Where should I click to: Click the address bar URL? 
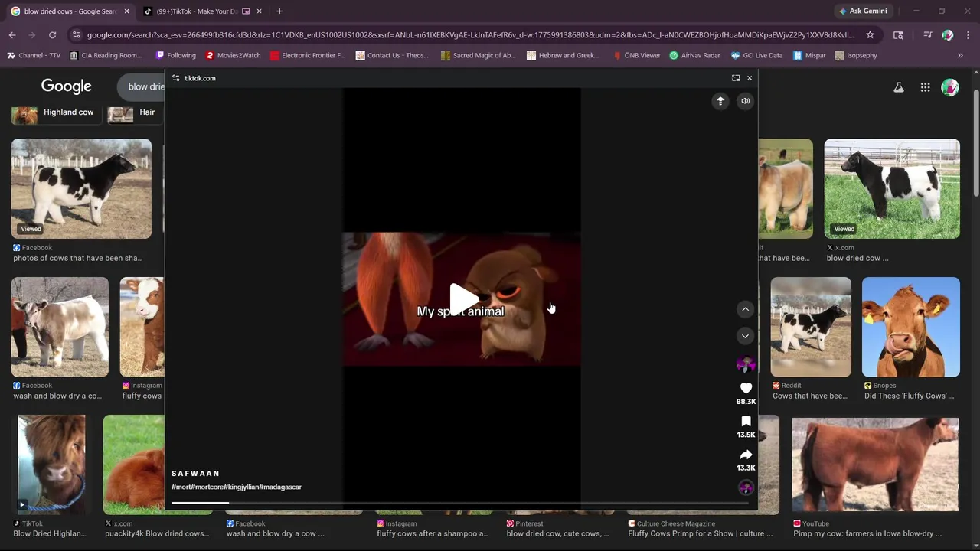[470, 35]
